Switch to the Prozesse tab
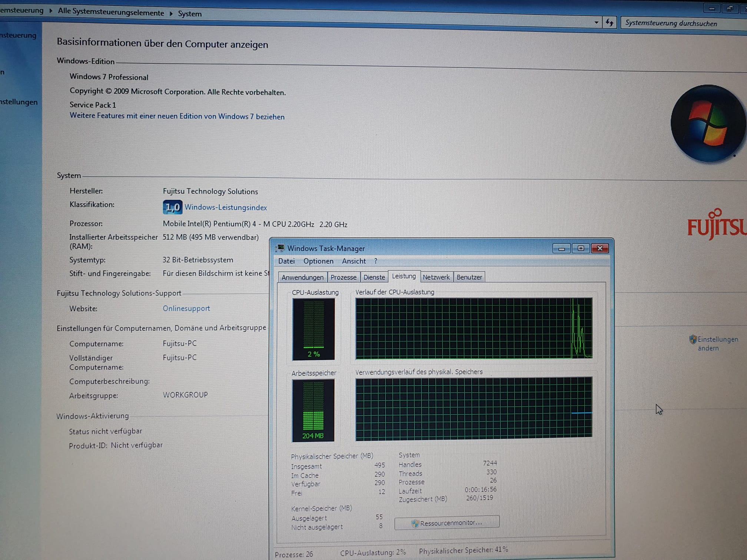This screenshot has height=560, width=747. (x=343, y=277)
